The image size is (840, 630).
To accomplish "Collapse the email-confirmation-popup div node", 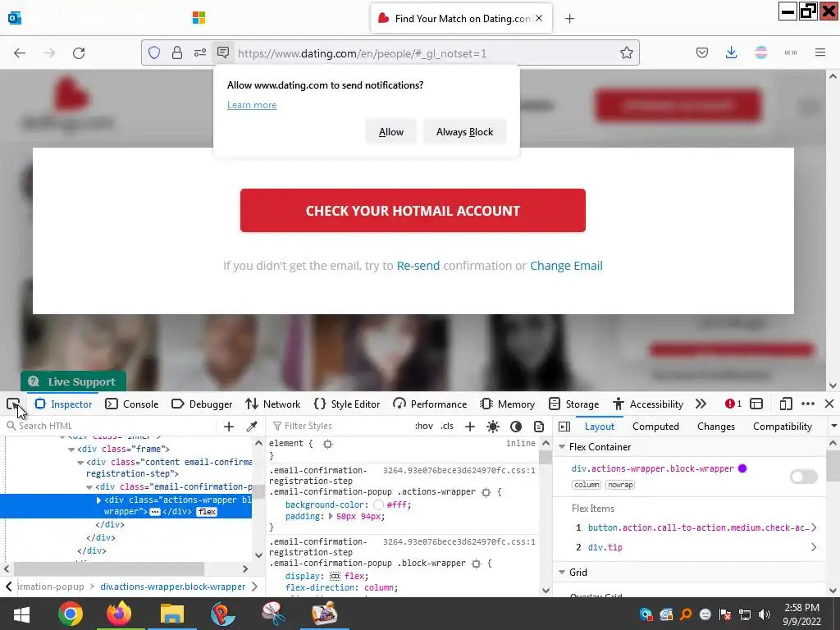I will pyautogui.click(x=89, y=487).
